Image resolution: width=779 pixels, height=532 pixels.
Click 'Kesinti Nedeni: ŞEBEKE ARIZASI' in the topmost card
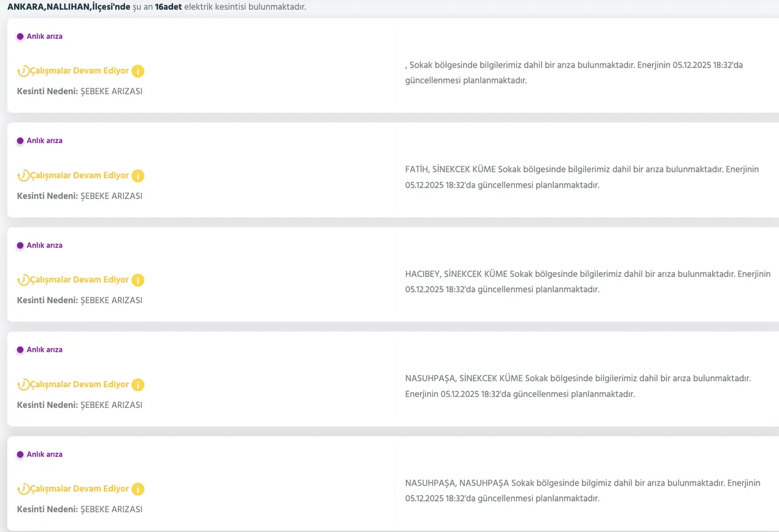tap(80, 91)
